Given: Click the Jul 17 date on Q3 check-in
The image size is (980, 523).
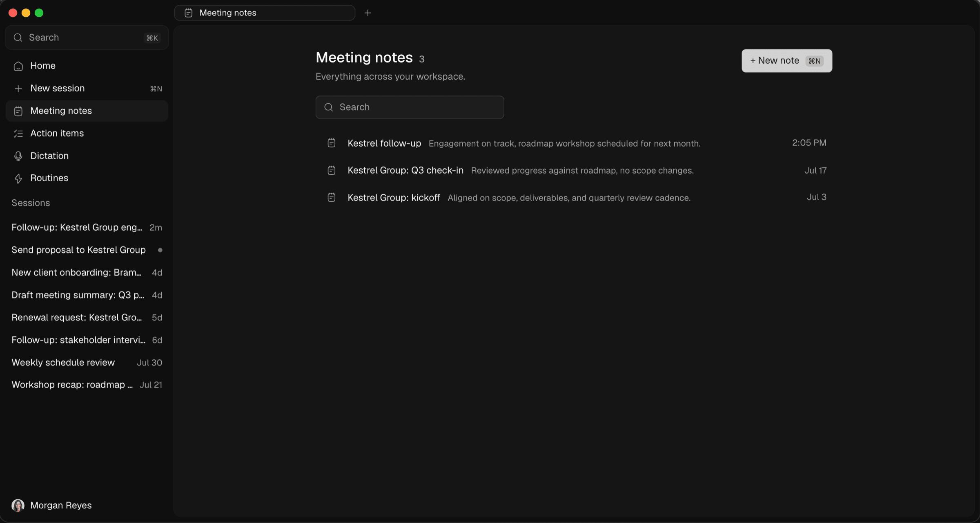Looking at the screenshot, I should (x=815, y=170).
